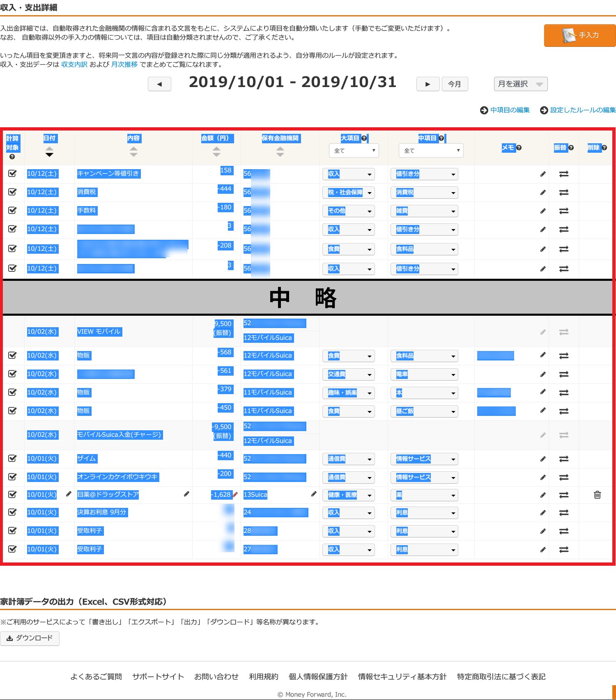Edit memo pencil for -450 物販 row

click(x=543, y=410)
